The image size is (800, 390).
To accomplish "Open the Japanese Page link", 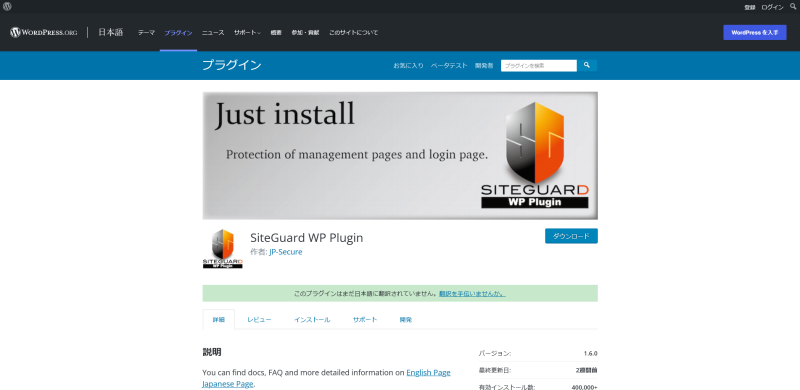I will point(228,384).
